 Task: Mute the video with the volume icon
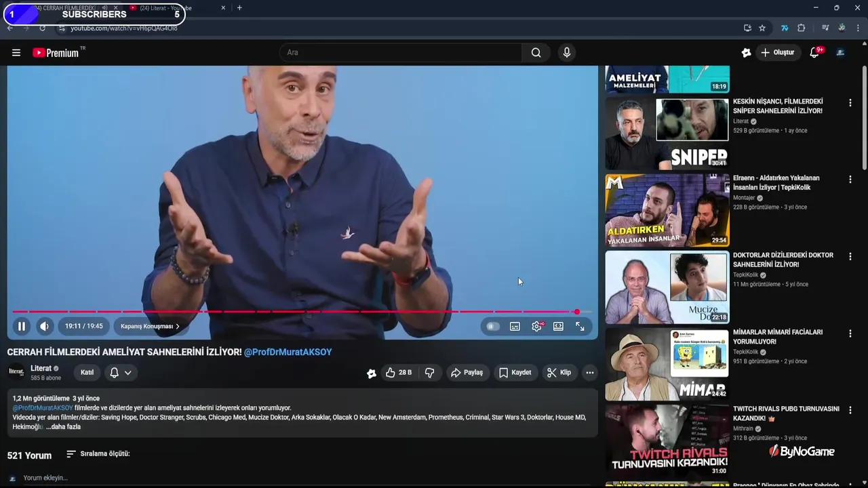[x=44, y=326]
